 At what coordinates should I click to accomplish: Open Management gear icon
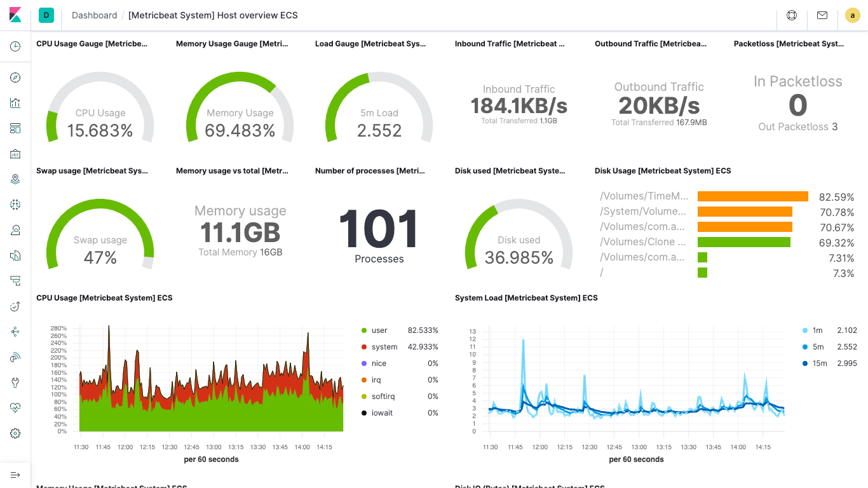15,433
